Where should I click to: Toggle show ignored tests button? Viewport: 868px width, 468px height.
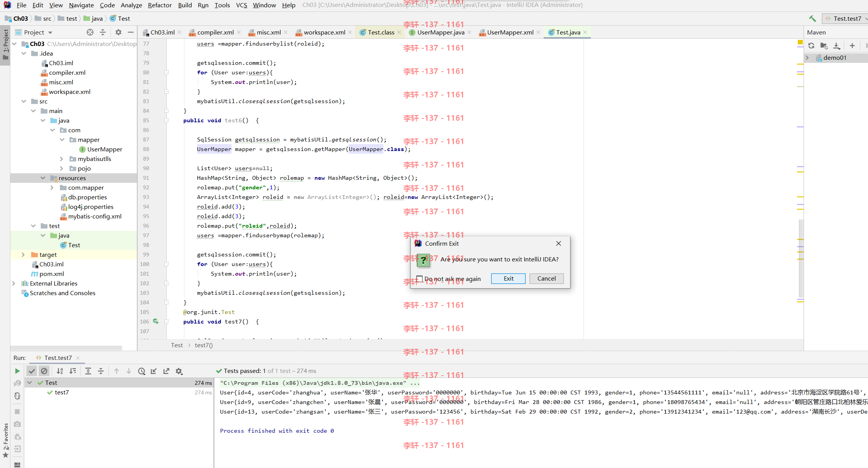tap(44, 371)
